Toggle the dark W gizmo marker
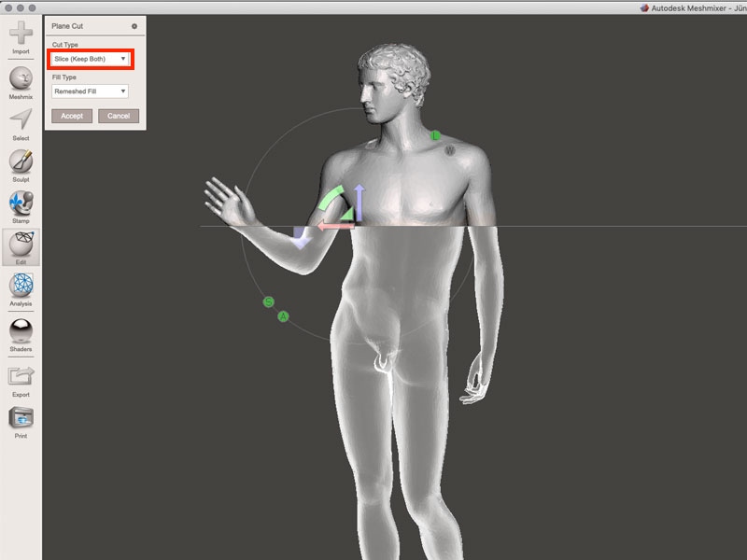 click(450, 149)
